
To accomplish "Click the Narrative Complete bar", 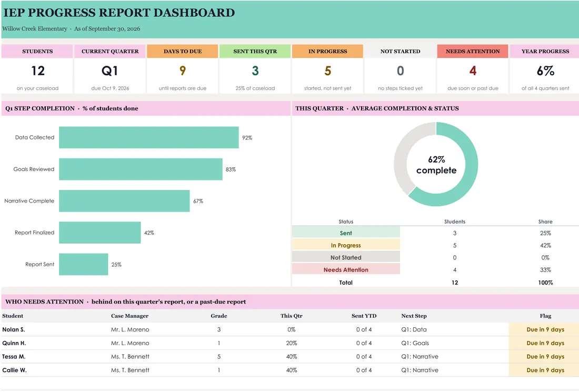I will (124, 201).
